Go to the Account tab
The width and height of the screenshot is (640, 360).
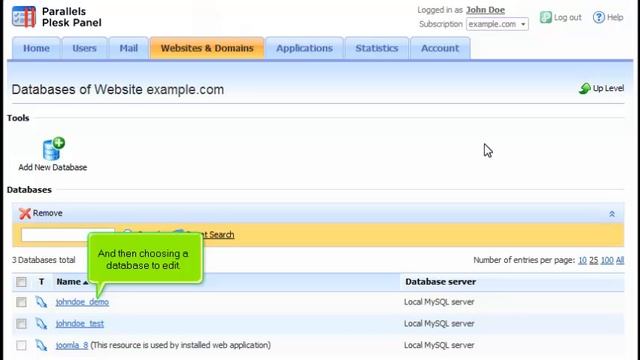point(440,48)
